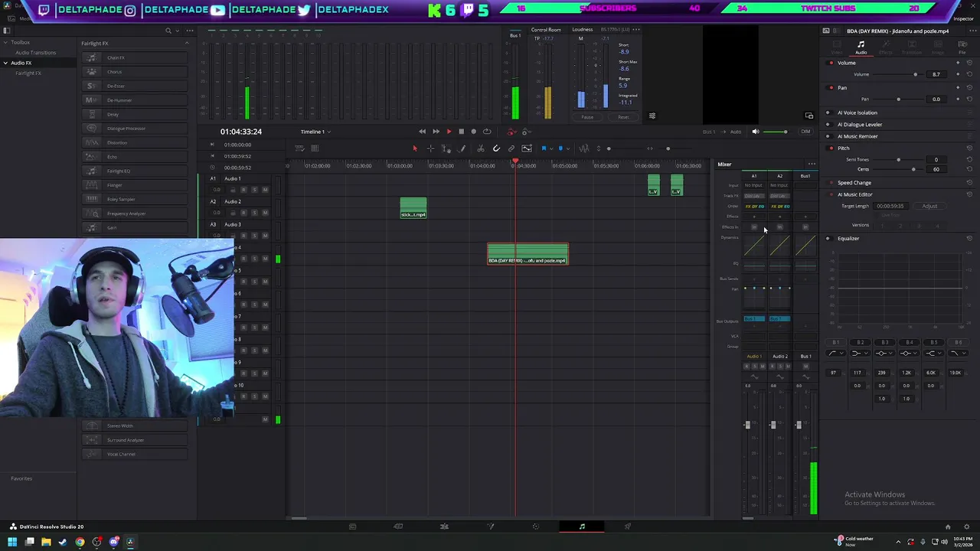Screen dimensions: 980x551
Task: Click the loudness meter Pause button
Action: coord(587,117)
